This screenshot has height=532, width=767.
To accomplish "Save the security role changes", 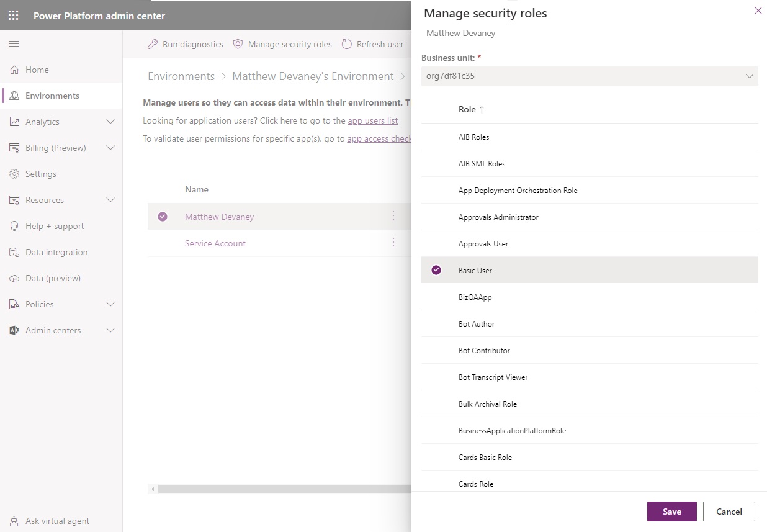I will coord(671,512).
